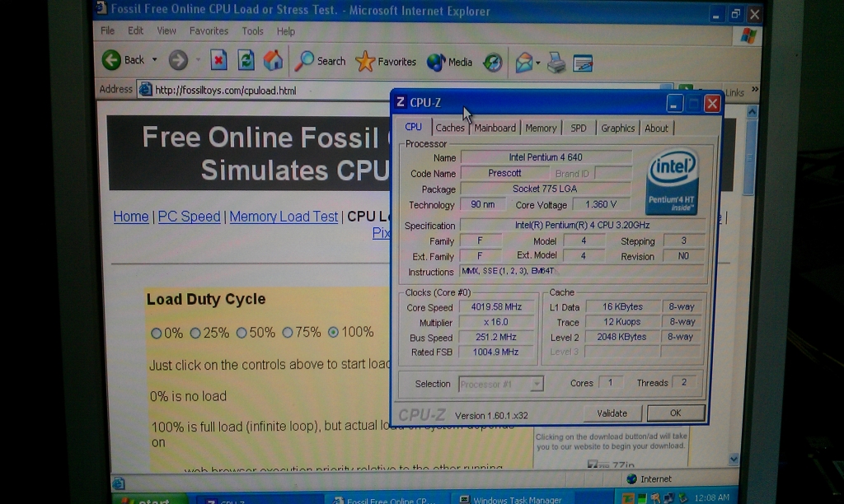Click the Level 2 2048 KBytes value

click(621, 337)
